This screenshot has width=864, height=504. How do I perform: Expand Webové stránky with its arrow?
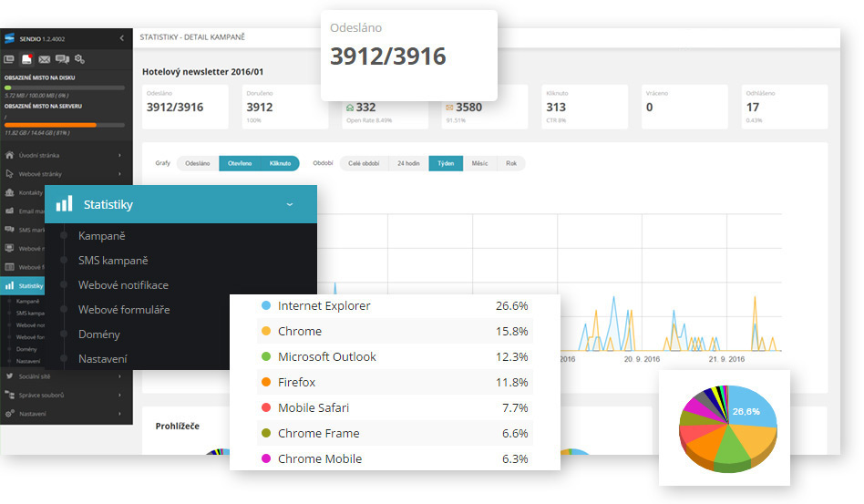coord(119,174)
